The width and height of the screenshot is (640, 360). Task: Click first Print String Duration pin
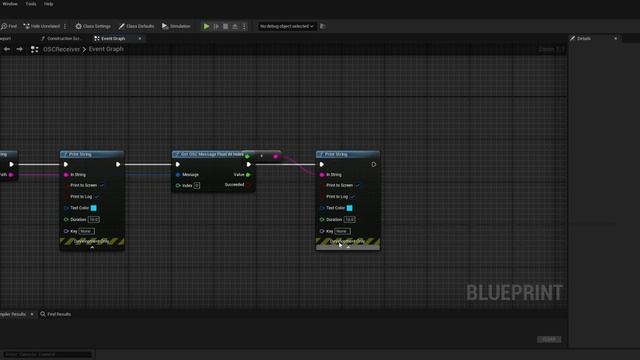[66, 220]
